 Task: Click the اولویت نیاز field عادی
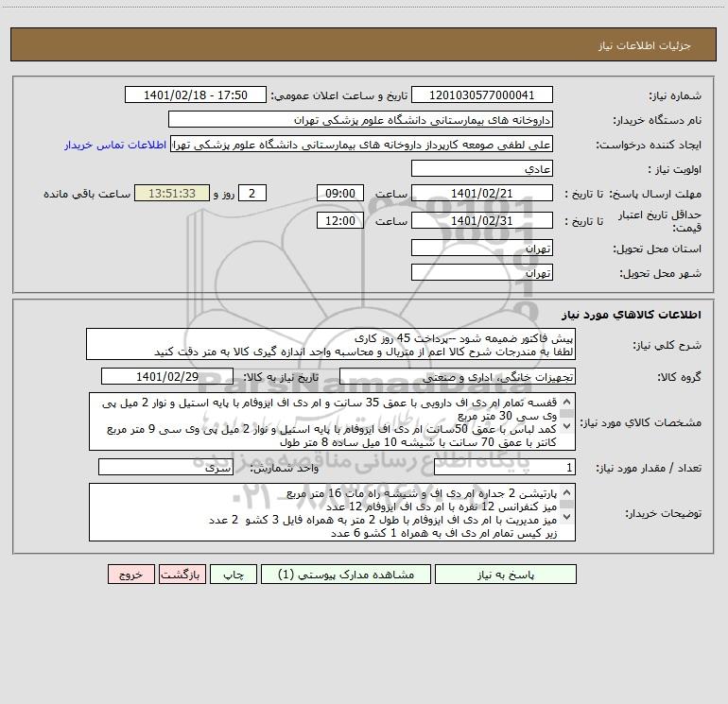482,168
